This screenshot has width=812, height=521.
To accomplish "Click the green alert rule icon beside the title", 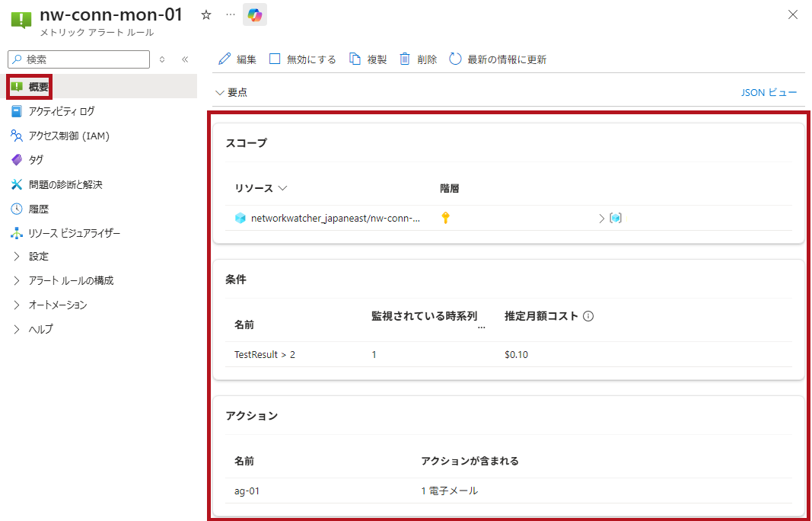I will pyautogui.click(x=21, y=20).
